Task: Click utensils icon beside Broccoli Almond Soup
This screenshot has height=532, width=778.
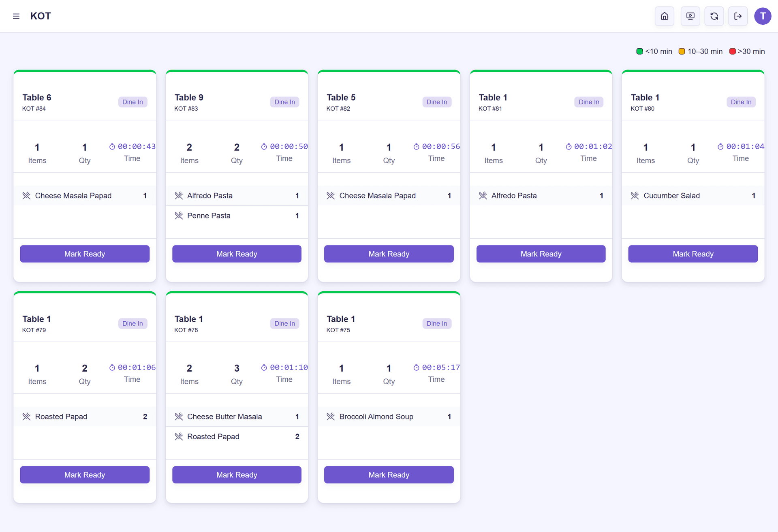Action: pos(331,417)
